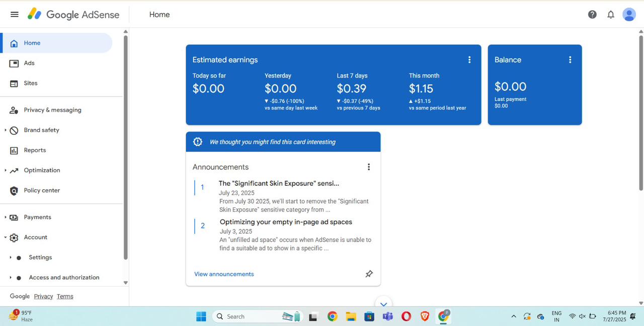This screenshot has height=326, width=644.
Task: Click the Yesterday $0.00 earnings value
Action: pyautogui.click(x=281, y=89)
